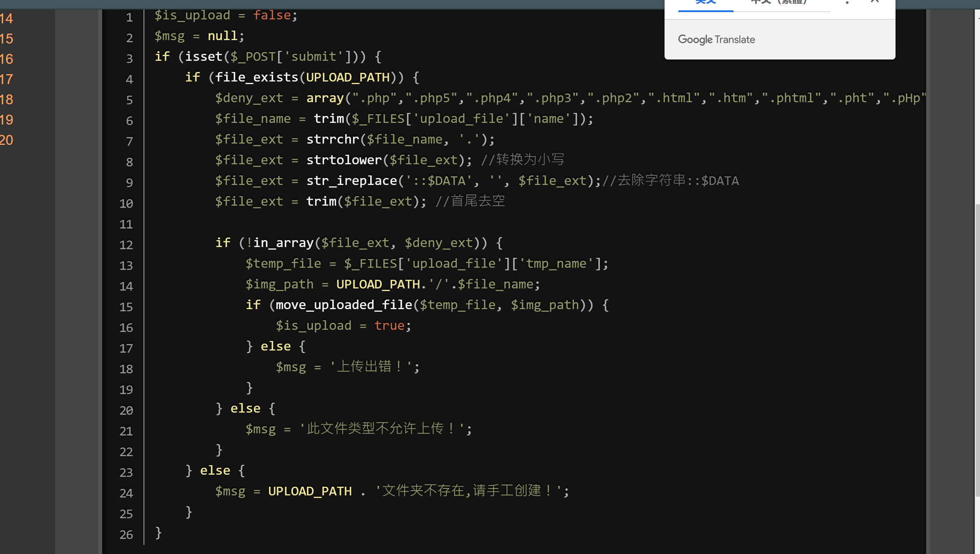Click '!in_array' condition on line 12
Image resolution: width=980 pixels, height=554 pixels.
click(x=280, y=243)
